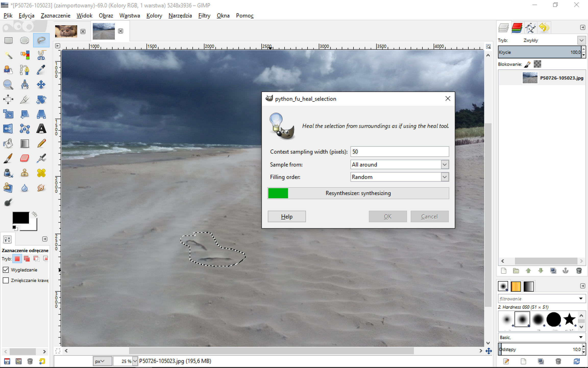Toggle the Wygładzanie checkbox
Image resolution: width=588 pixels, height=368 pixels.
[6, 270]
